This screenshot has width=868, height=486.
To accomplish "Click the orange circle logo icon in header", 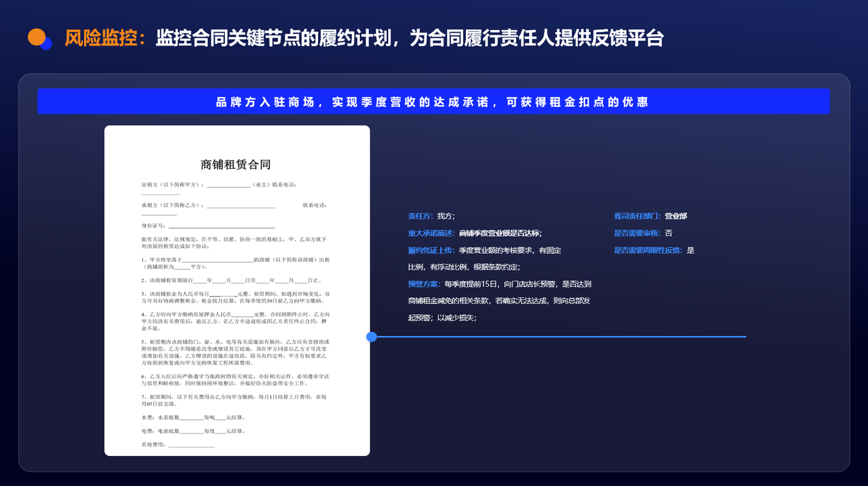I will (37, 37).
